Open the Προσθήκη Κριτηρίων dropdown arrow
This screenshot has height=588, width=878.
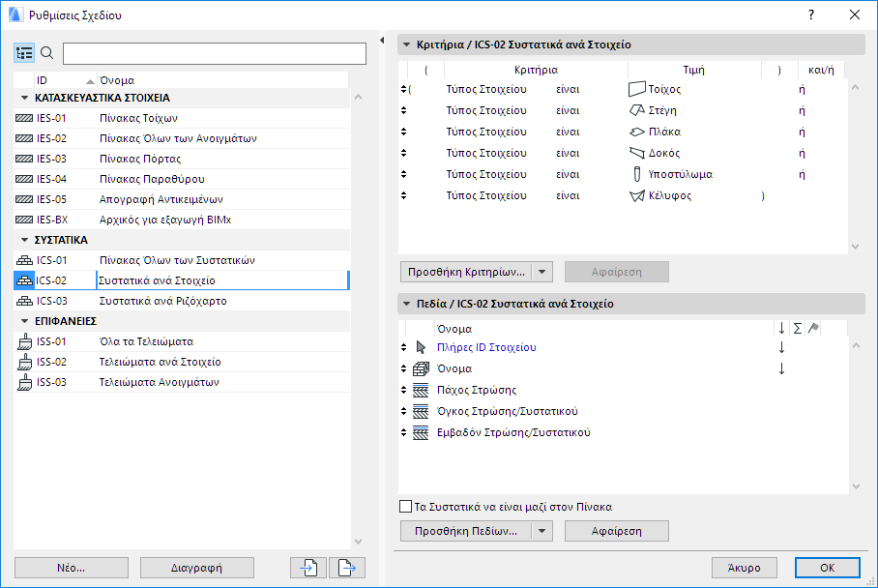point(542,272)
